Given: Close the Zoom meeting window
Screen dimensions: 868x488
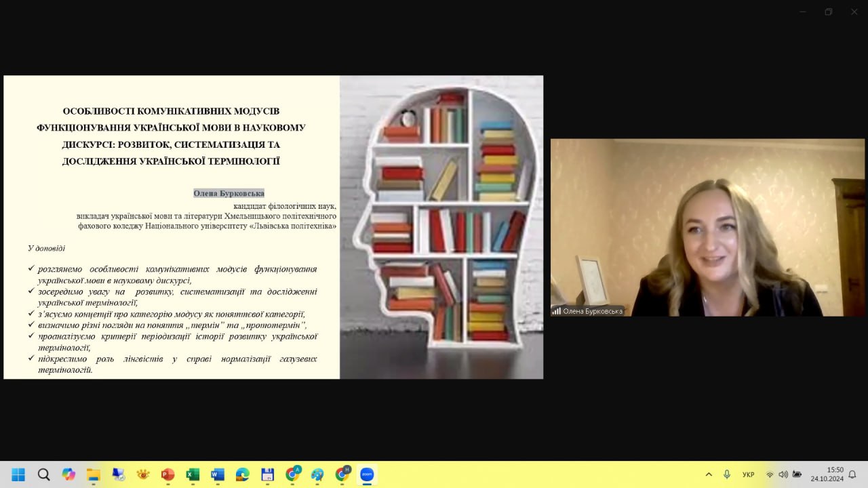Looking at the screenshot, I should pos(854,12).
